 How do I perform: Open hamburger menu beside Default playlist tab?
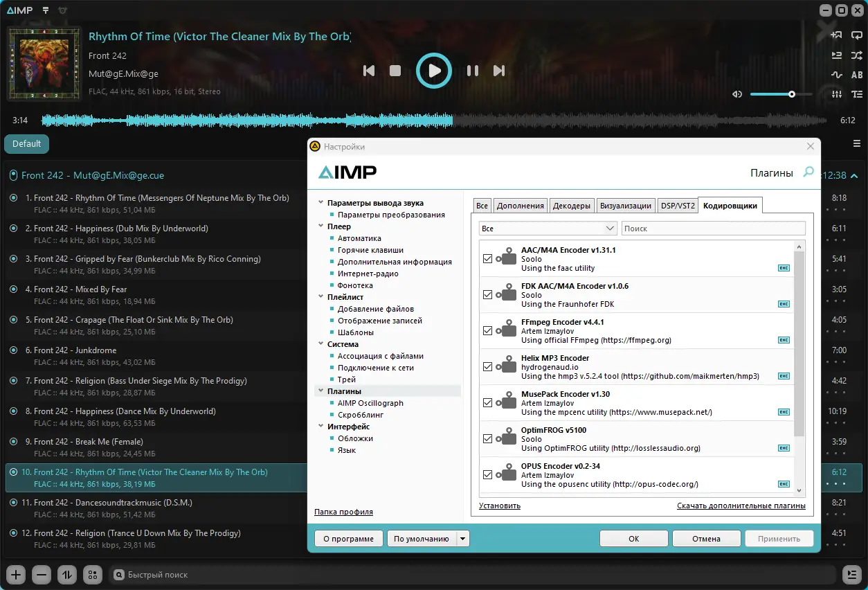tap(857, 144)
